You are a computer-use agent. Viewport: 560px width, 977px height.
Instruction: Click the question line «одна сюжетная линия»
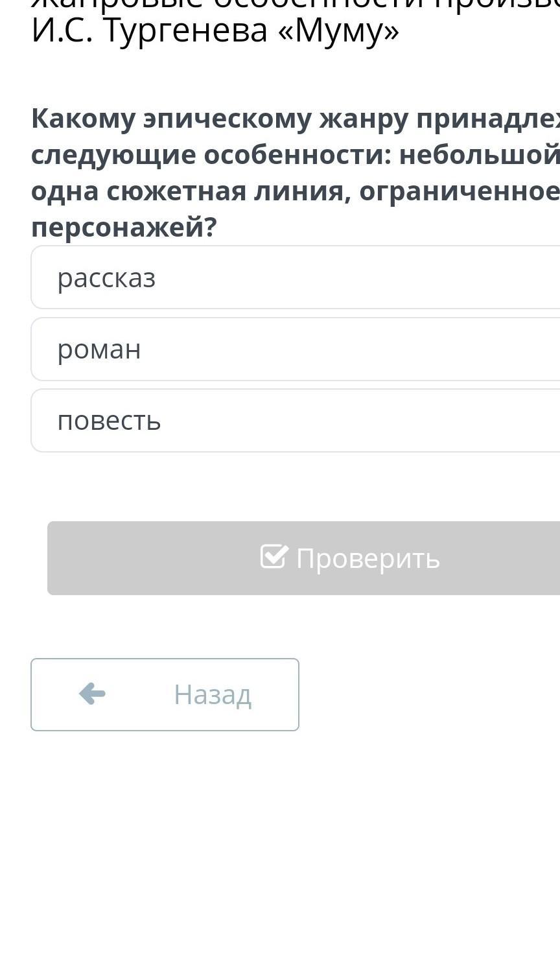click(x=296, y=191)
